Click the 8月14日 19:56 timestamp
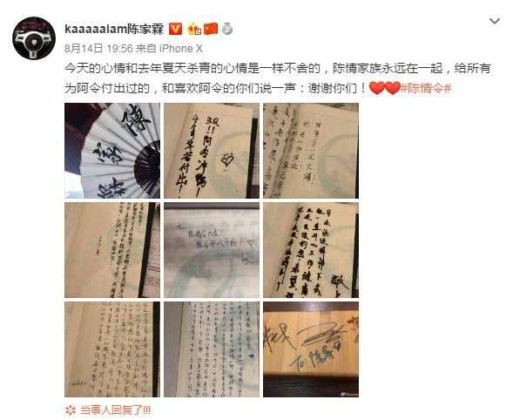 pyautogui.click(x=98, y=49)
